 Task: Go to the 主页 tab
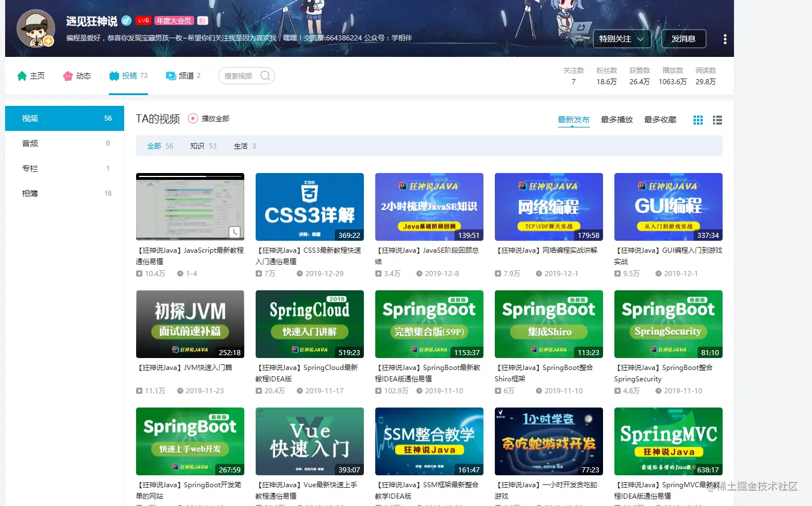(x=31, y=76)
